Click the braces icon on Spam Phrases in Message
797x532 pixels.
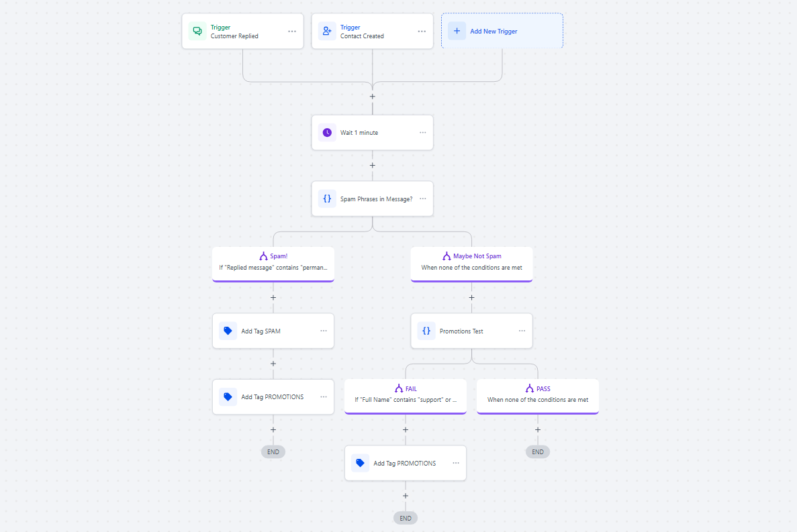328,199
